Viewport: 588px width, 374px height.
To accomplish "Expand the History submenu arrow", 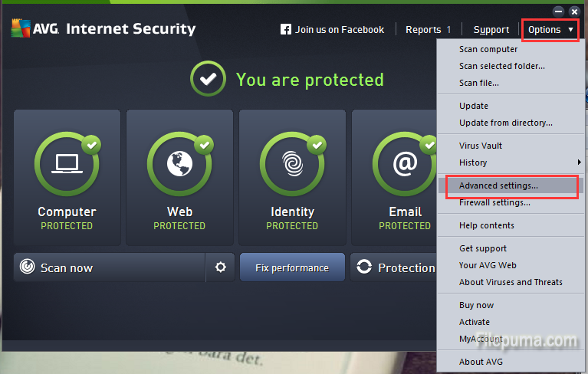I will pyautogui.click(x=579, y=162).
